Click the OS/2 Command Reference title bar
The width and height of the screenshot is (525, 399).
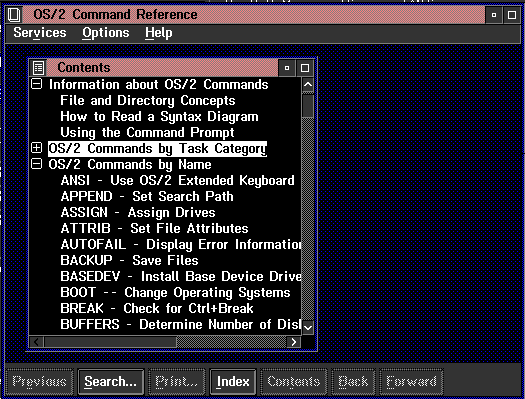[x=254, y=15]
